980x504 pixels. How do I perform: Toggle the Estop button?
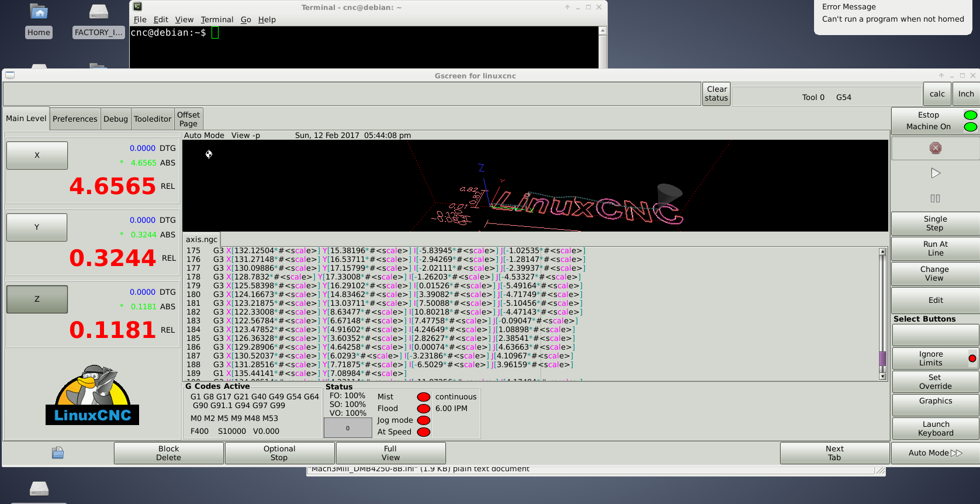pos(935,115)
